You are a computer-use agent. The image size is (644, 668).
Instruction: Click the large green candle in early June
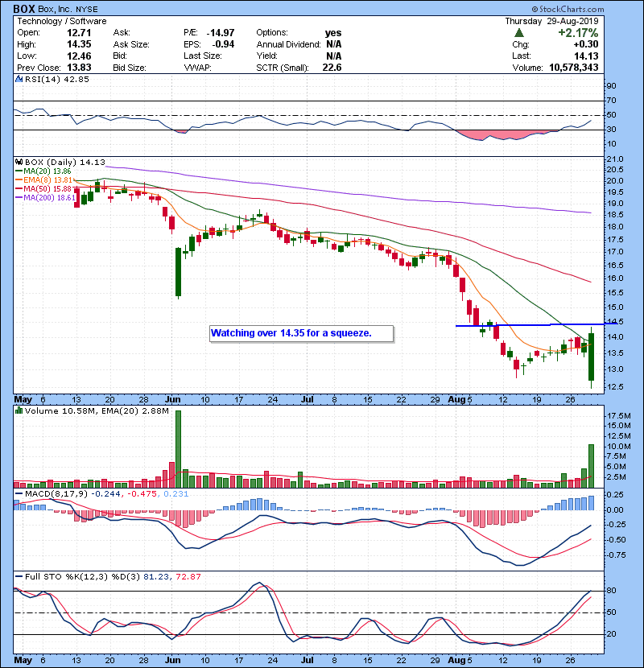pos(178,272)
